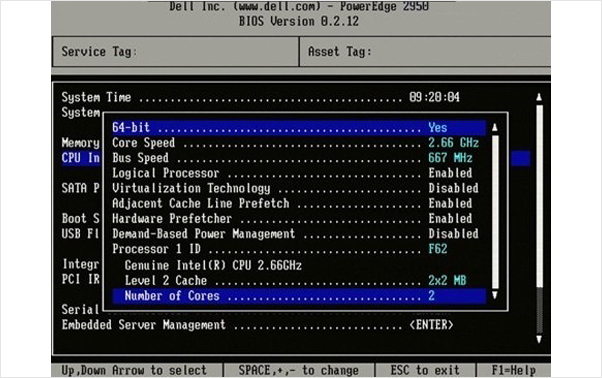Select the Serial Communication menu entry
The width and height of the screenshot is (602, 378).
pyautogui.click(x=81, y=309)
